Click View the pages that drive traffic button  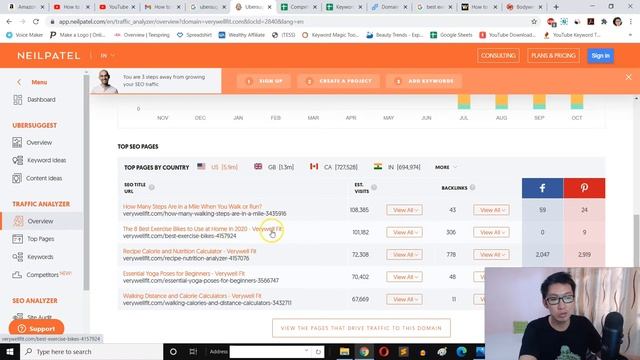point(361,328)
